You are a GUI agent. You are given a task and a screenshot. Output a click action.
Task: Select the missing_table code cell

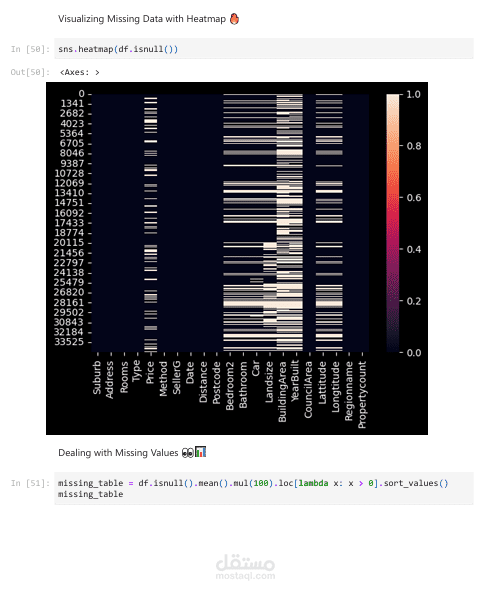point(264,488)
